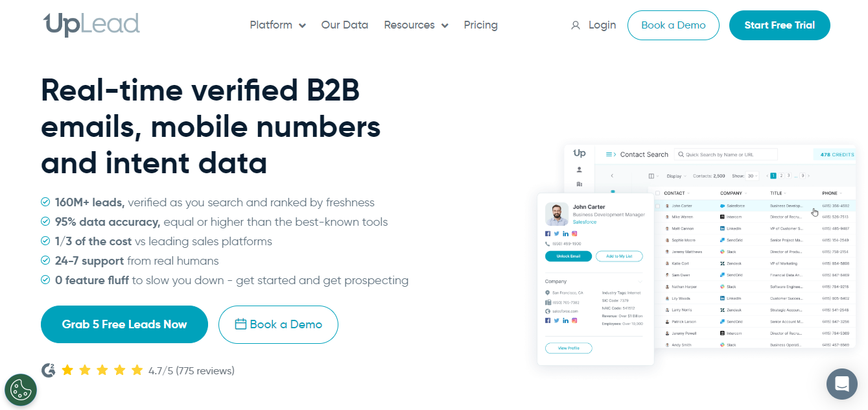Click the Start Free Trial button
The height and width of the screenshot is (410, 868).
tap(779, 25)
